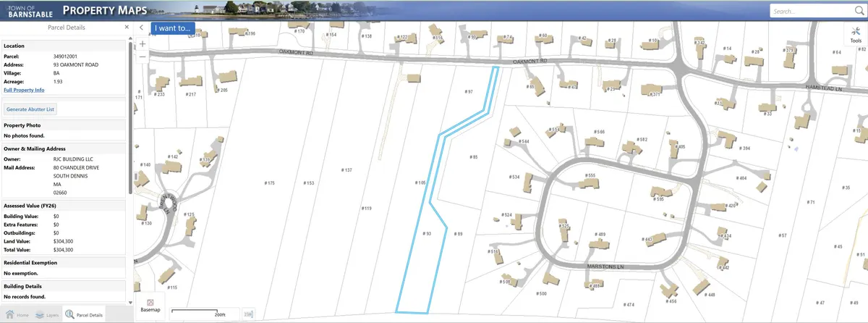Image resolution: width=868 pixels, height=323 pixels.
Task: Zoom in on the map
Action: 142,43
